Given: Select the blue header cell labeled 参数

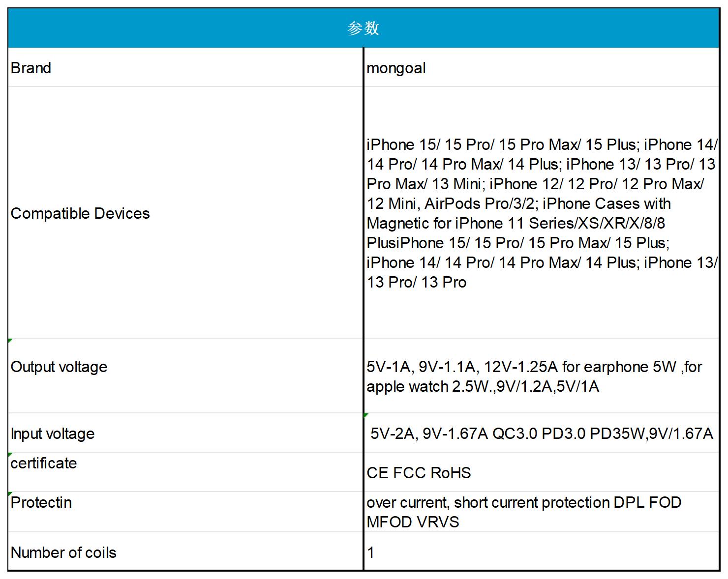Looking at the screenshot, I should pos(364,28).
